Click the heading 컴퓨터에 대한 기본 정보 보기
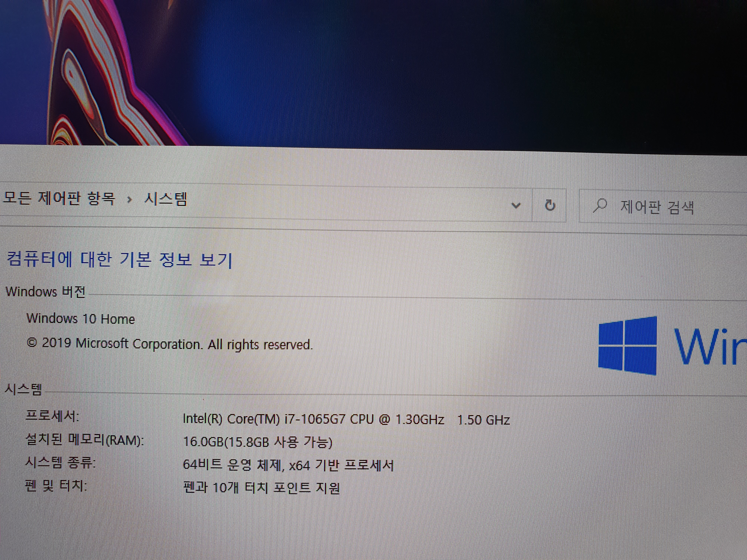 (120, 260)
